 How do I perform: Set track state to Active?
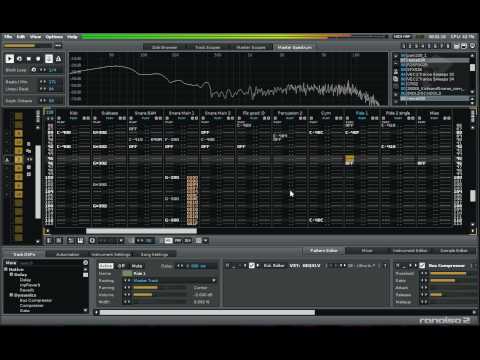(x=106, y=266)
